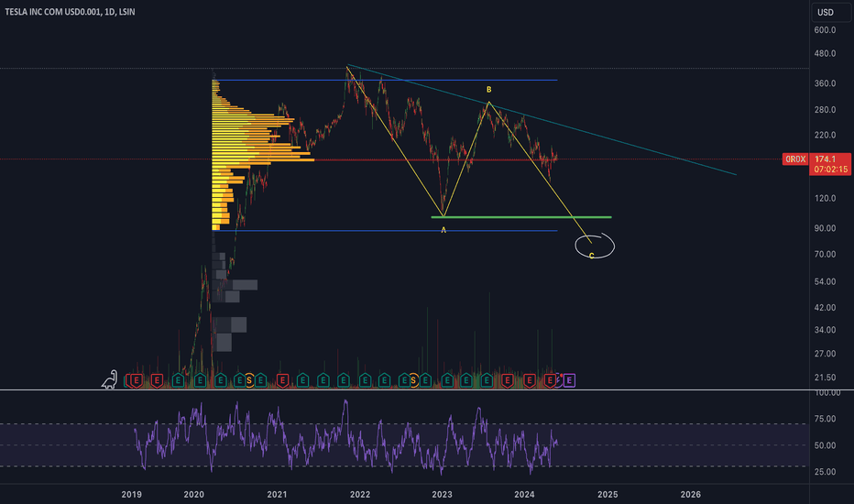Click the RSI 50.00 level label

click(x=825, y=445)
